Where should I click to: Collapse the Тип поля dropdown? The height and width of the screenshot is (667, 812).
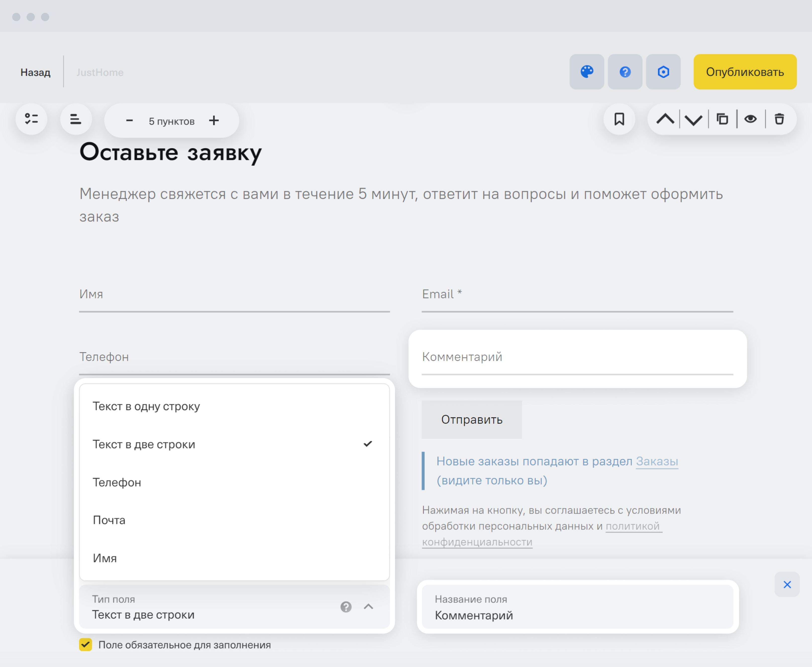point(234,607)
